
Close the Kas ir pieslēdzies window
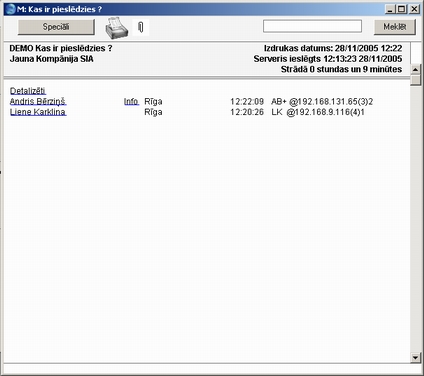coord(414,9)
